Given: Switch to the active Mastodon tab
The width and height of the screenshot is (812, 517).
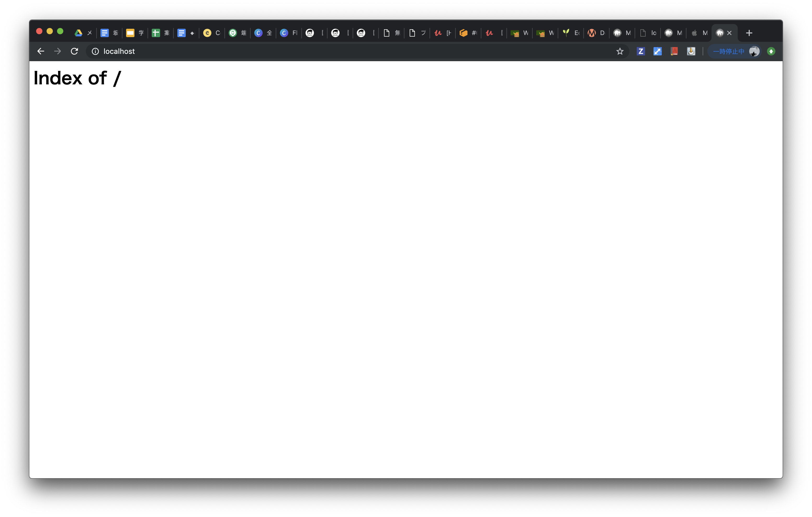Looking at the screenshot, I should [x=720, y=33].
